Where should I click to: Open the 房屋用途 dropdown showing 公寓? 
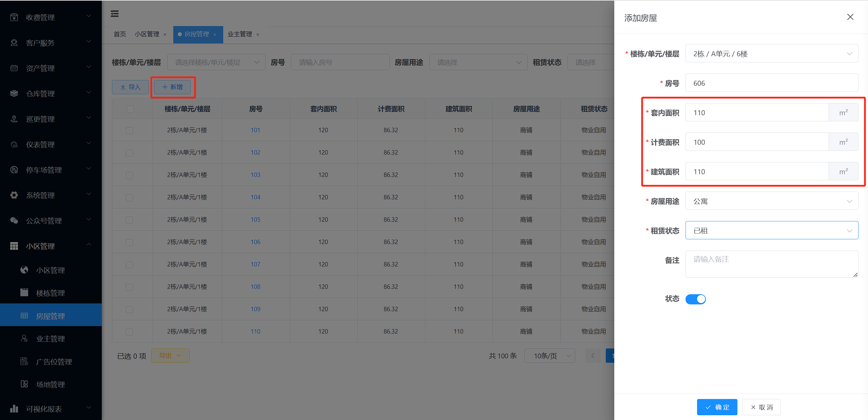772,201
